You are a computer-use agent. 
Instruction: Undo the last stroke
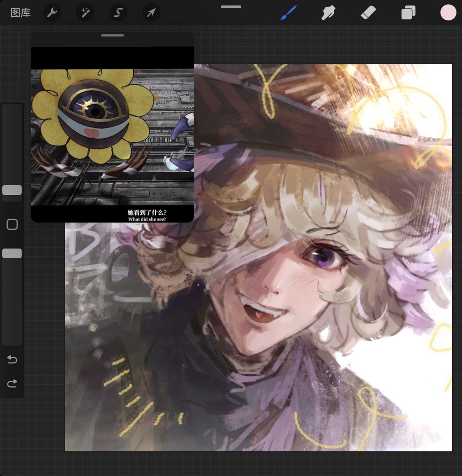tap(12, 360)
